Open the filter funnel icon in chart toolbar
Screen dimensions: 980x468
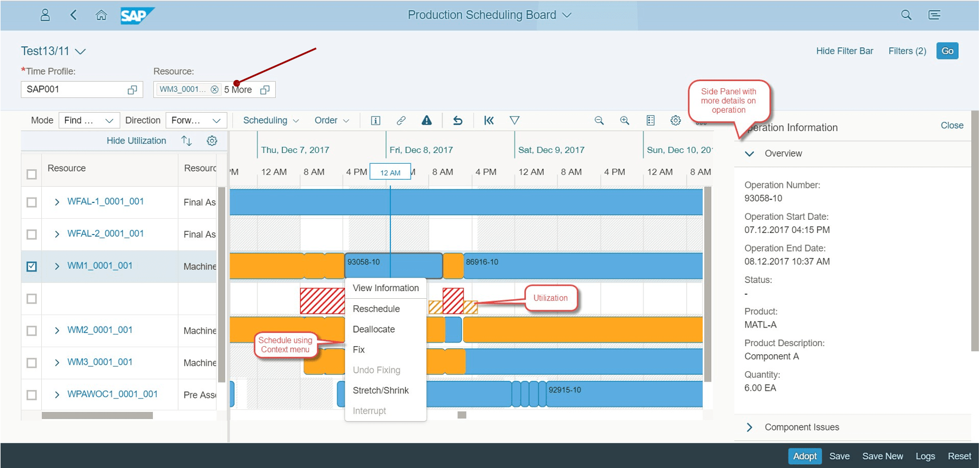pos(514,120)
